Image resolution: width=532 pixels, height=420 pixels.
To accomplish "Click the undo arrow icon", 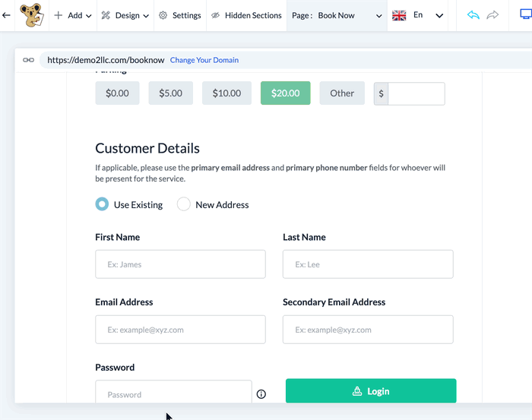I will 473,15.
